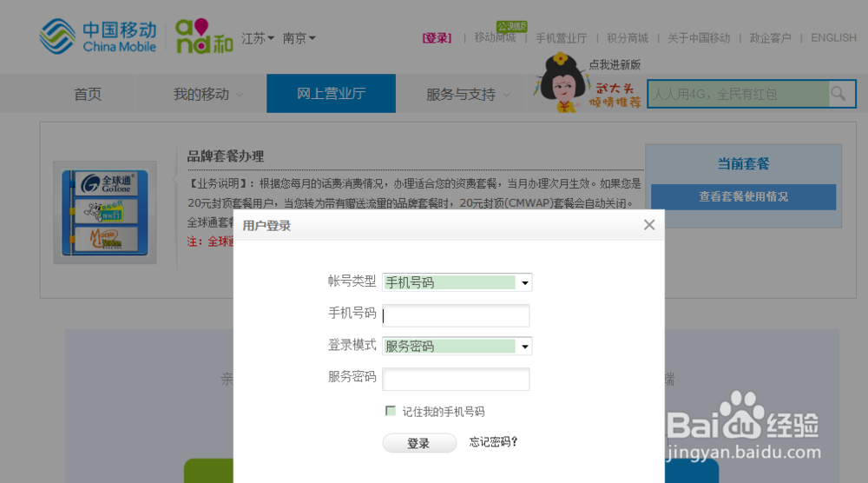
Task: Go to the 首页 tab
Action: pos(88,94)
